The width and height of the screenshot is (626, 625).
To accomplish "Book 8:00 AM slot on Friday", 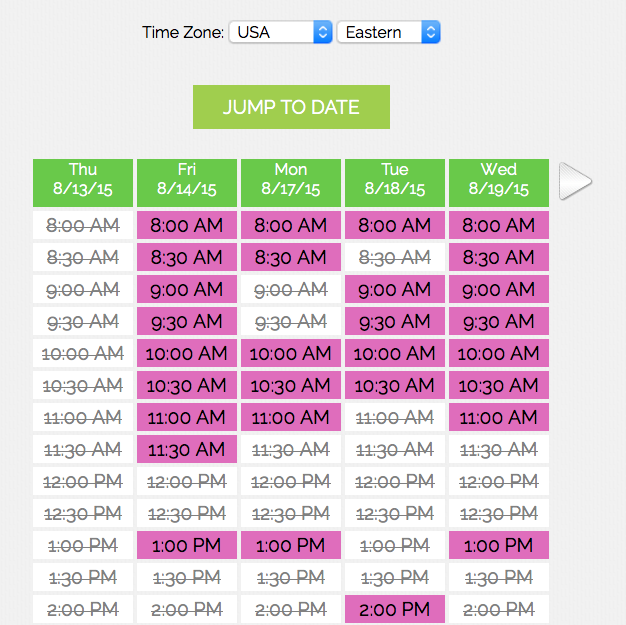I will pos(187,226).
